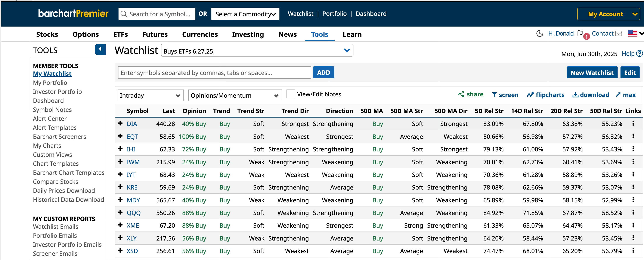
Task: Click New Watchlist button
Action: [x=592, y=73]
